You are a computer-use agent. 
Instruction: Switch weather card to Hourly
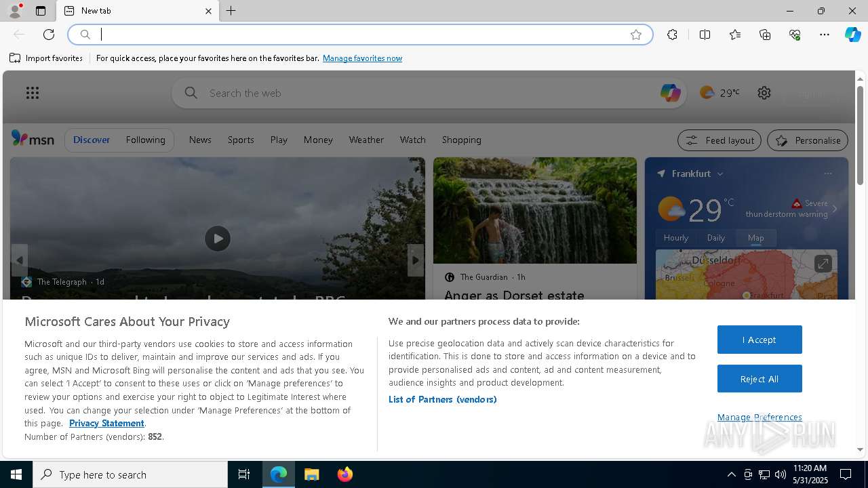676,238
